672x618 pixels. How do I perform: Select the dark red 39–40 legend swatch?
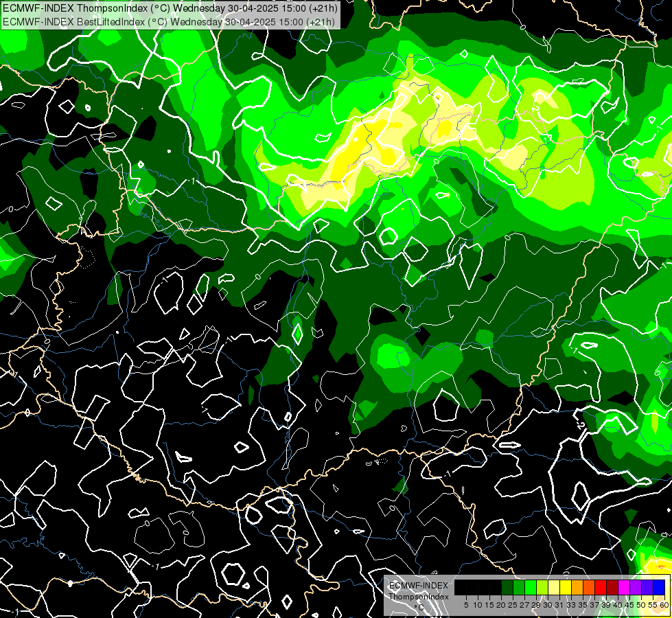[x=612, y=588]
